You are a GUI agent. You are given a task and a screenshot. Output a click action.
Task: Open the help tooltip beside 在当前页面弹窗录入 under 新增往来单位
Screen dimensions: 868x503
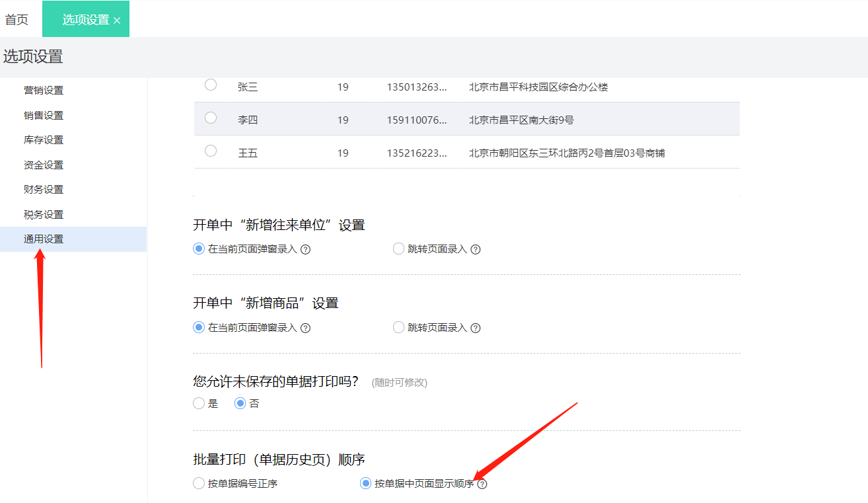pos(305,249)
